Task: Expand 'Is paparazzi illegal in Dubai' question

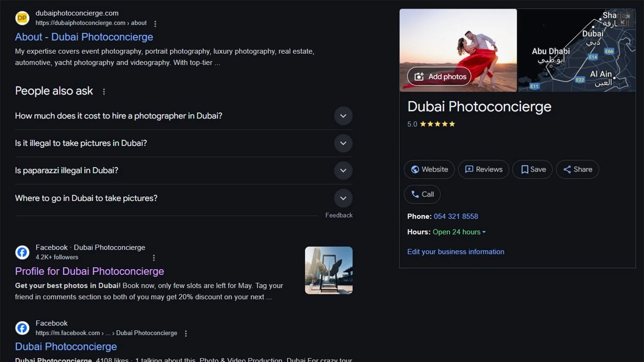Action: [343, 170]
